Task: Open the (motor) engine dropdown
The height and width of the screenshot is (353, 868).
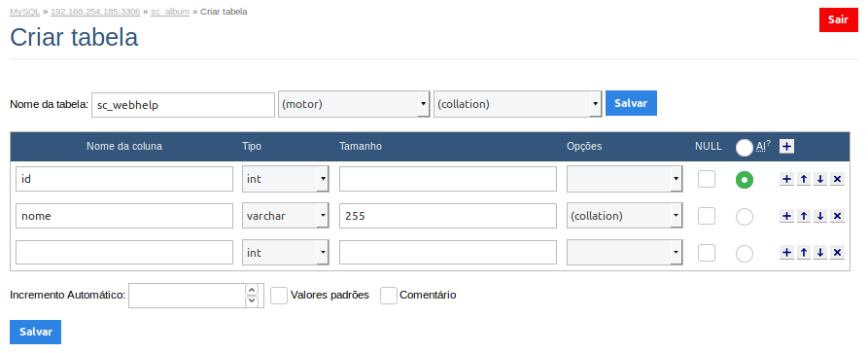Action: click(354, 104)
